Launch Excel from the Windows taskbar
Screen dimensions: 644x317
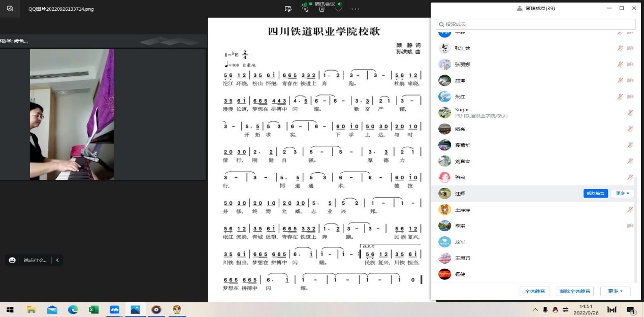pos(93,309)
